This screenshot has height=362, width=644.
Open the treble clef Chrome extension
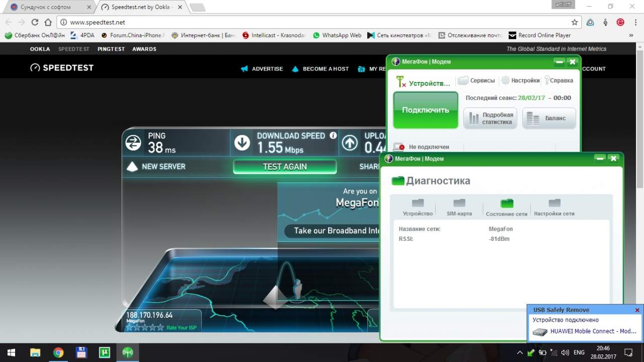point(606,22)
